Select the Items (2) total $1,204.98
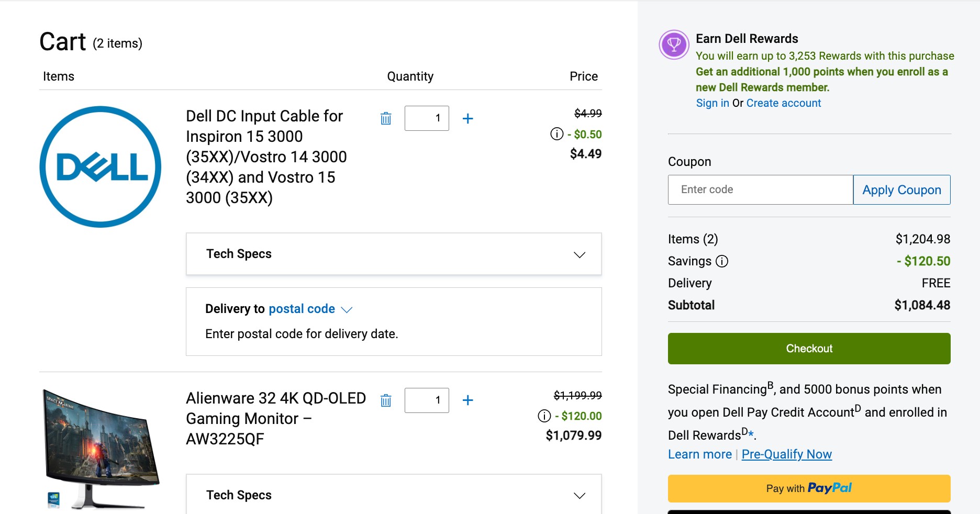Screen dimensions: 980x514 (922, 239)
